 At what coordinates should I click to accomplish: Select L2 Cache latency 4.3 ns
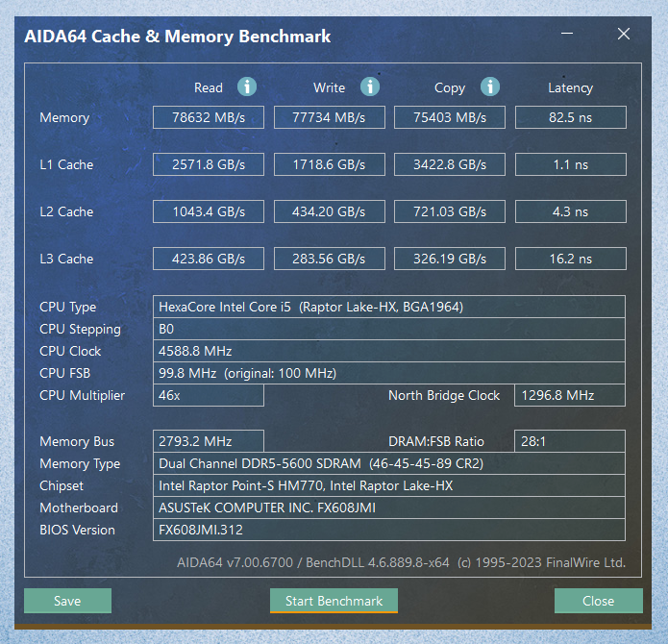click(571, 211)
